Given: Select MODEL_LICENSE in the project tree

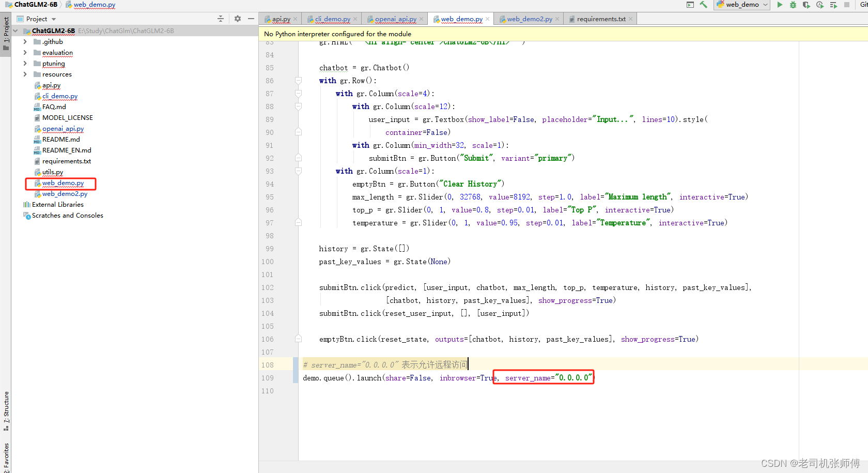Looking at the screenshot, I should [68, 118].
